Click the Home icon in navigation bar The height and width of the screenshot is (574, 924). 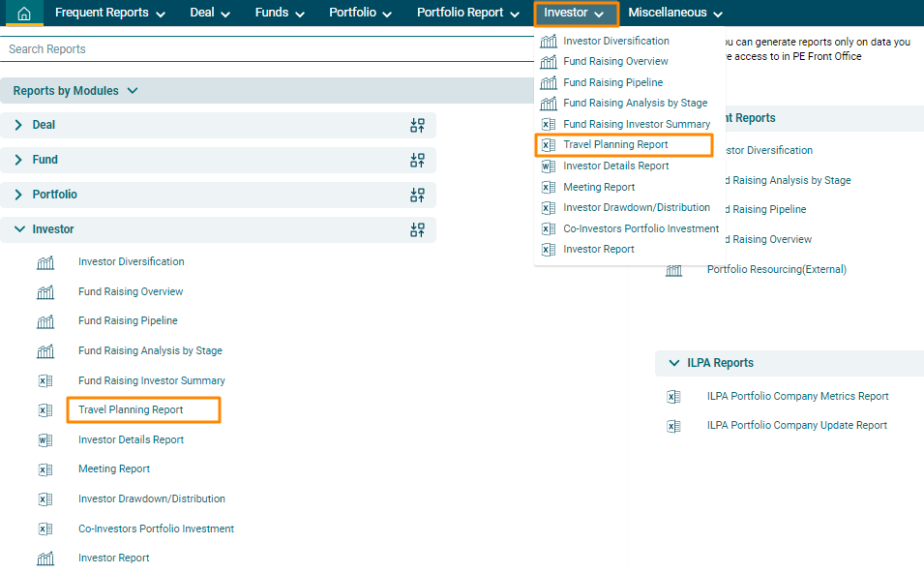(x=24, y=14)
